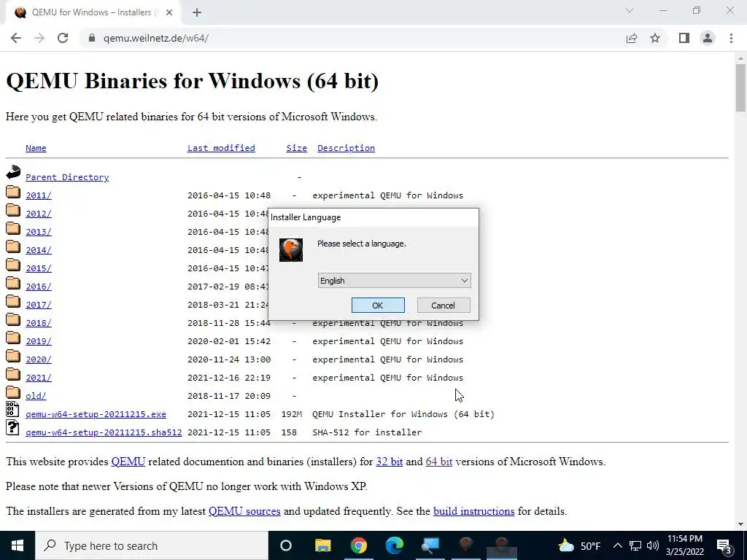Screen dimensions: 747x560
Task: Sort listing by Description column
Action: (346, 148)
